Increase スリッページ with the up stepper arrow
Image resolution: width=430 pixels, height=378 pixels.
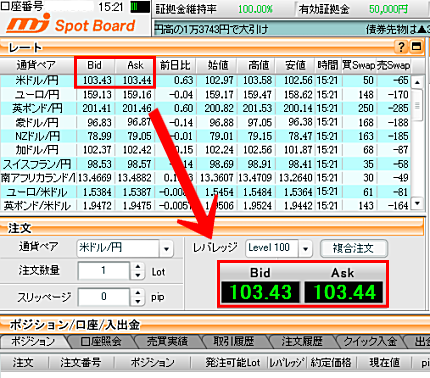click(x=138, y=293)
